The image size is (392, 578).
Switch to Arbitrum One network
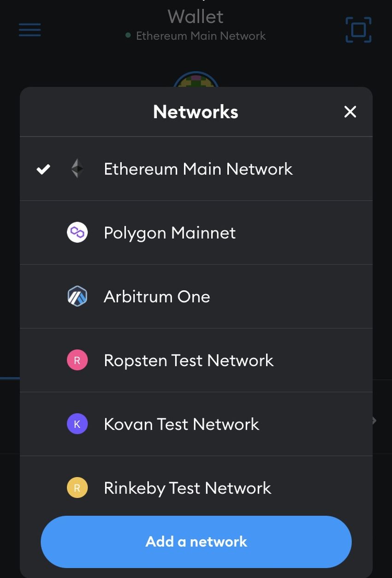pyautogui.click(x=157, y=296)
